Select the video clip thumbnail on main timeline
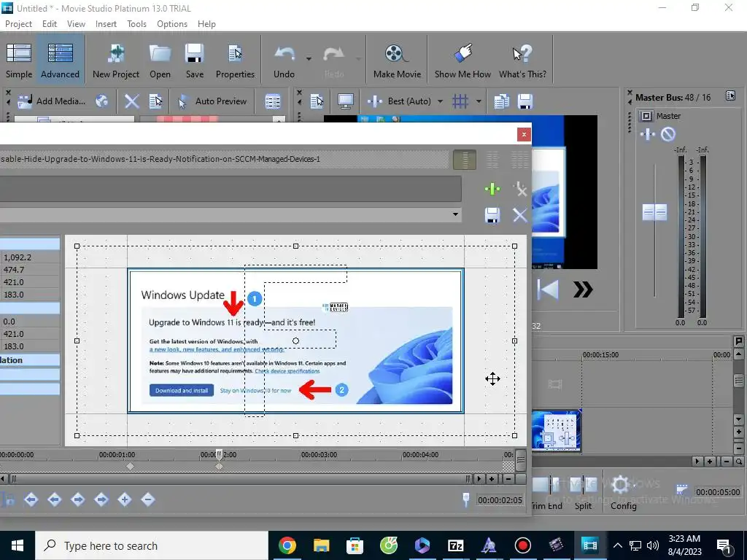This screenshot has height=560, width=747. 557,431
